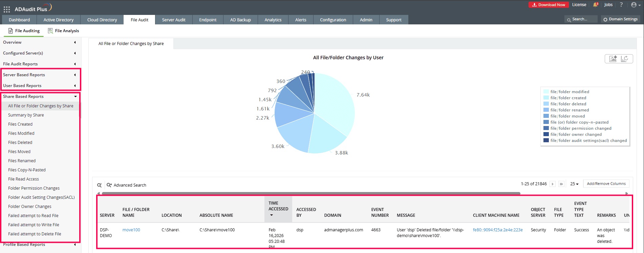Click the table horizontal scrollbar

click(311, 193)
